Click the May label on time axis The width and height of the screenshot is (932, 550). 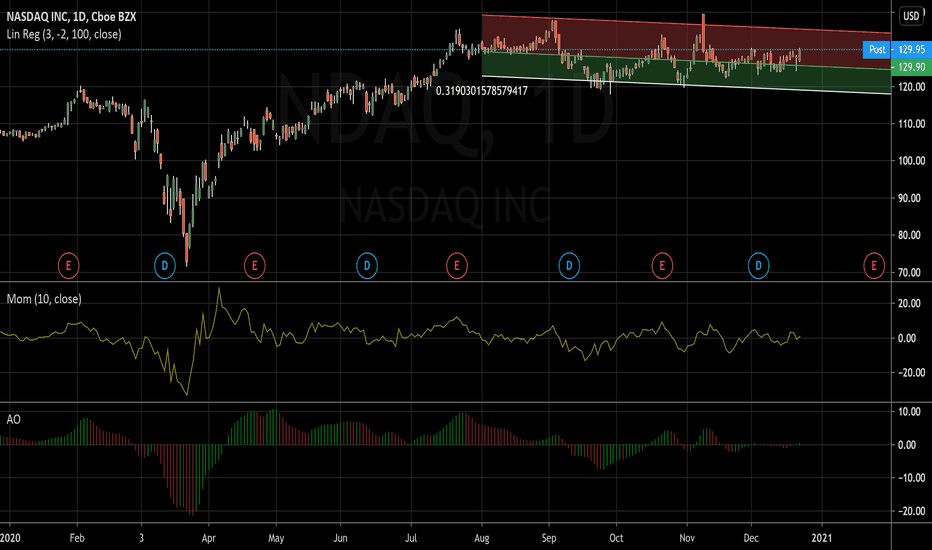pos(276,538)
